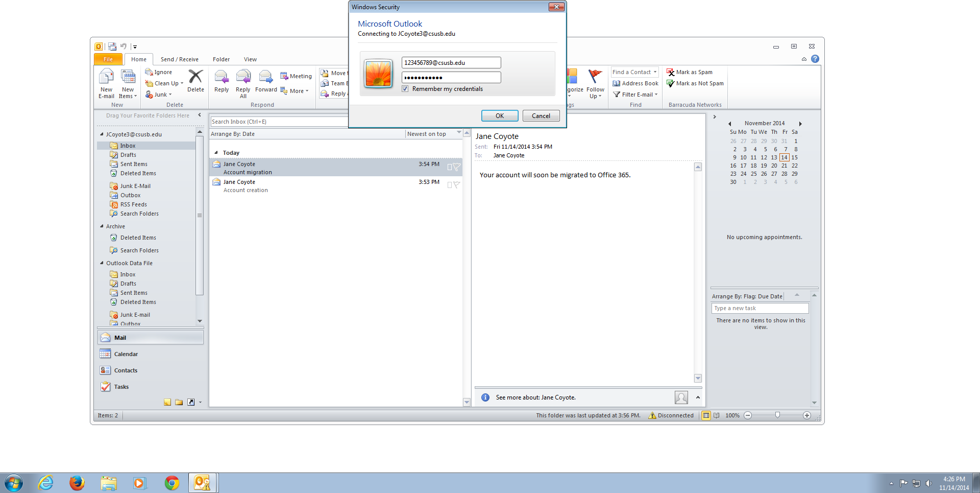
Task: Click the zoom slider handle
Action: tap(777, 415)
